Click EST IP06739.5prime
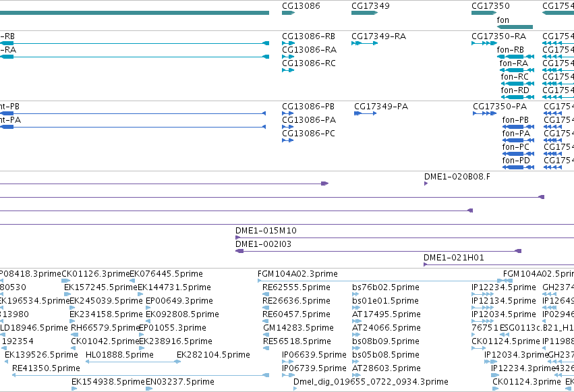Screen dimensions: 574x392 314,368
